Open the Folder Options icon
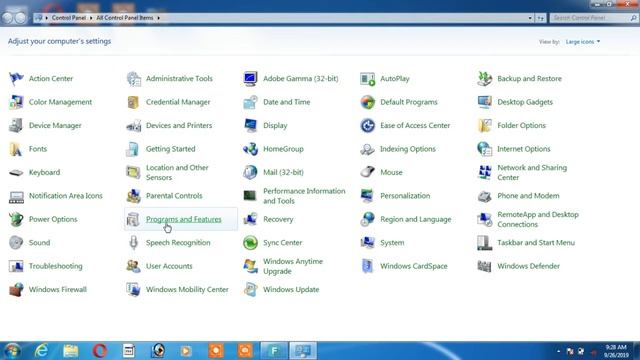 coord(484,125)
